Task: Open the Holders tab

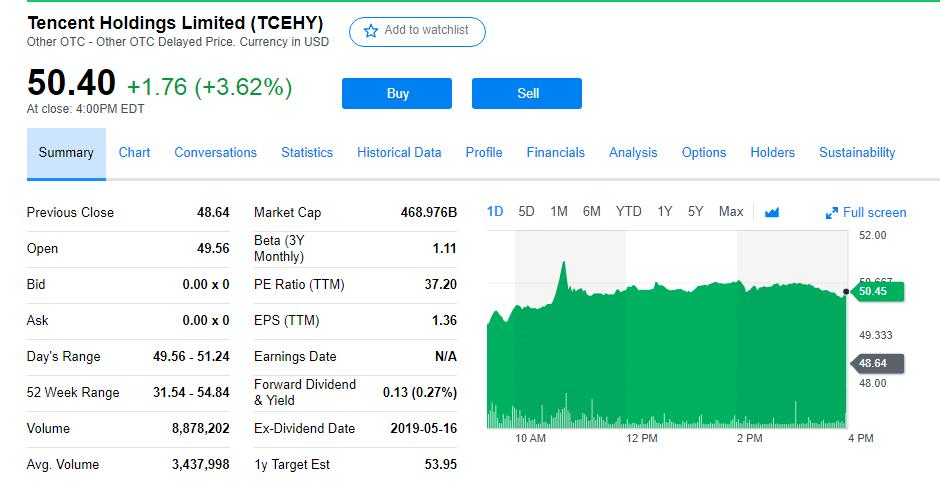Action: click(x=773, y=153)
